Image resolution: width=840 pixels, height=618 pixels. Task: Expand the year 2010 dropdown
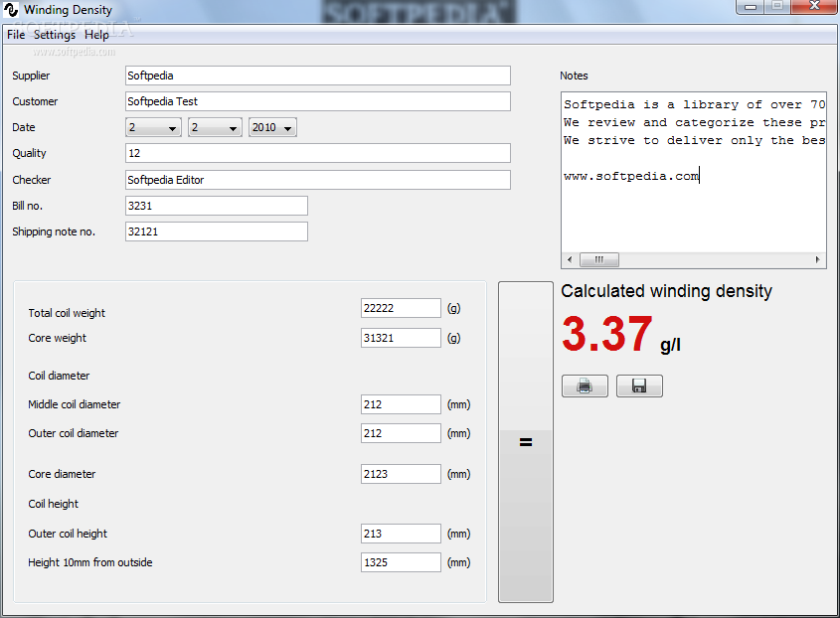point(272,127)
